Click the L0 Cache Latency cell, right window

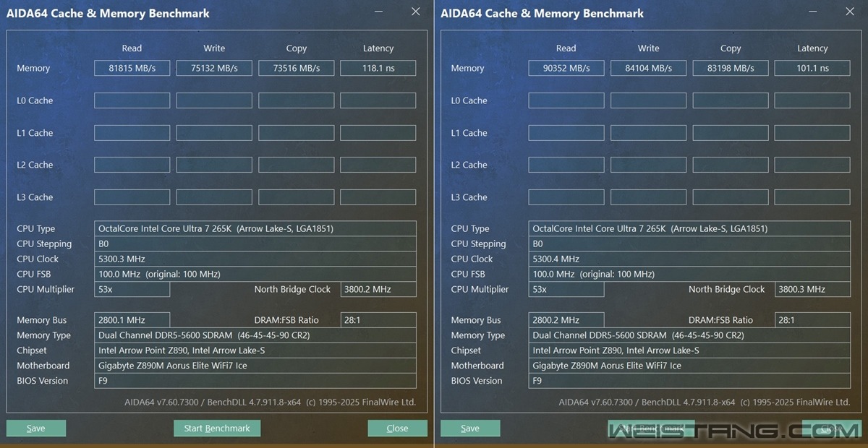[x=812, y=100]
